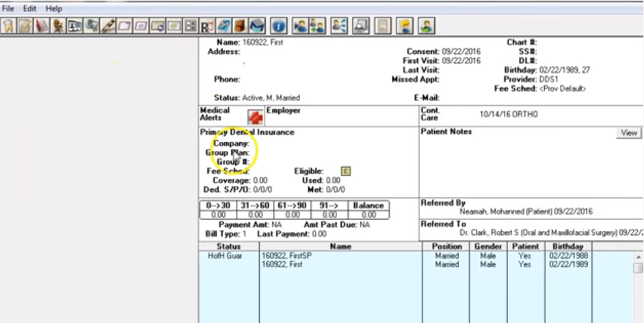Click the patient referrals icon
The image size is (644, 323).
tap(338, 27)
